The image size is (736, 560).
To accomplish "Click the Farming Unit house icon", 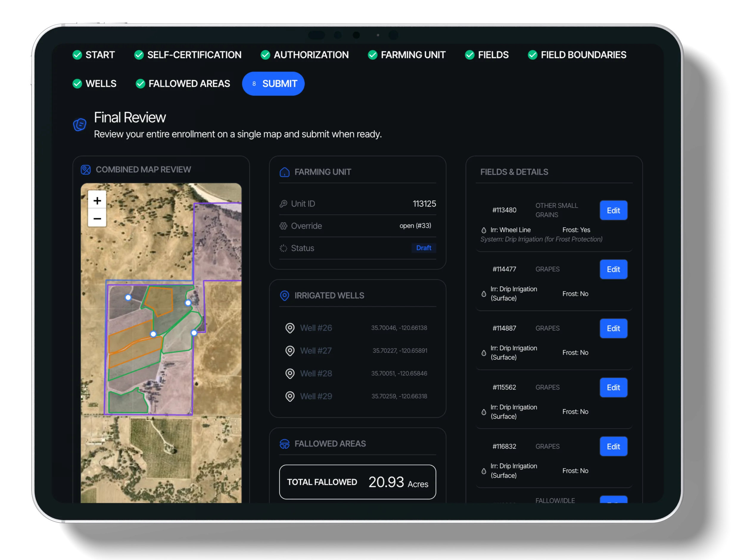I will tap(284, 172).
